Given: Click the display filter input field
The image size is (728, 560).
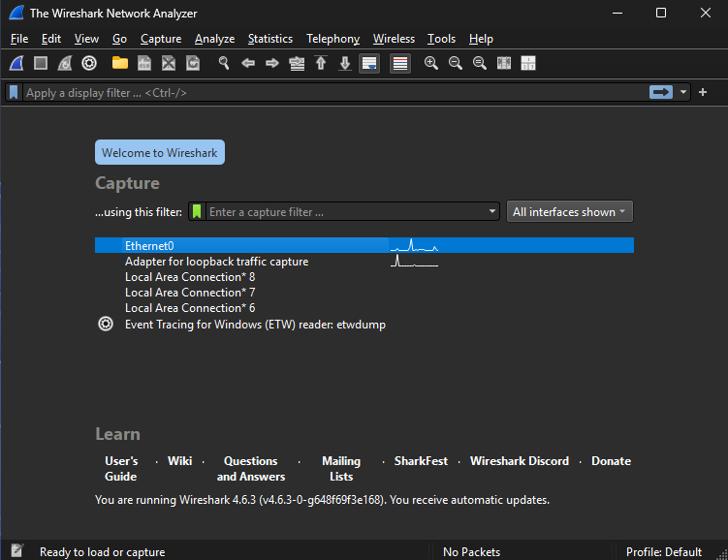Looking at the screenshot, I should click(x=334, y=93).
